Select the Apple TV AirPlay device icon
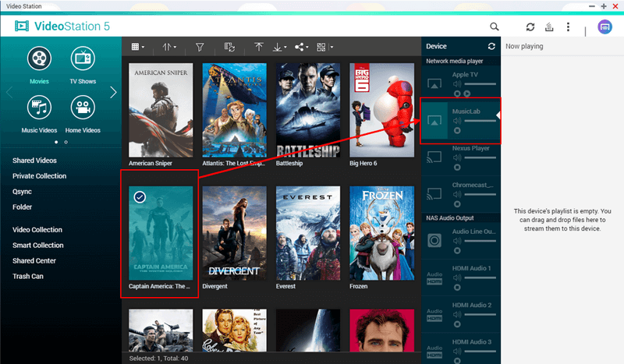624x364 pixels. (x=434, y=84)
